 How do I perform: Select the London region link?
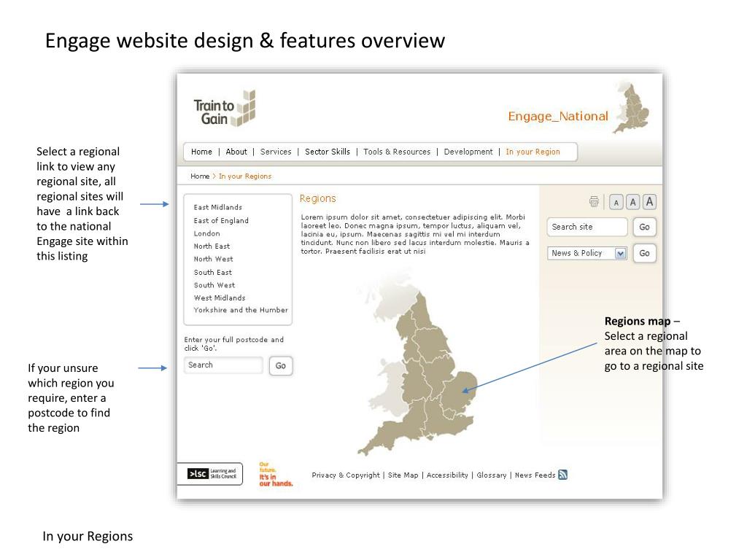tap(206, 233)
